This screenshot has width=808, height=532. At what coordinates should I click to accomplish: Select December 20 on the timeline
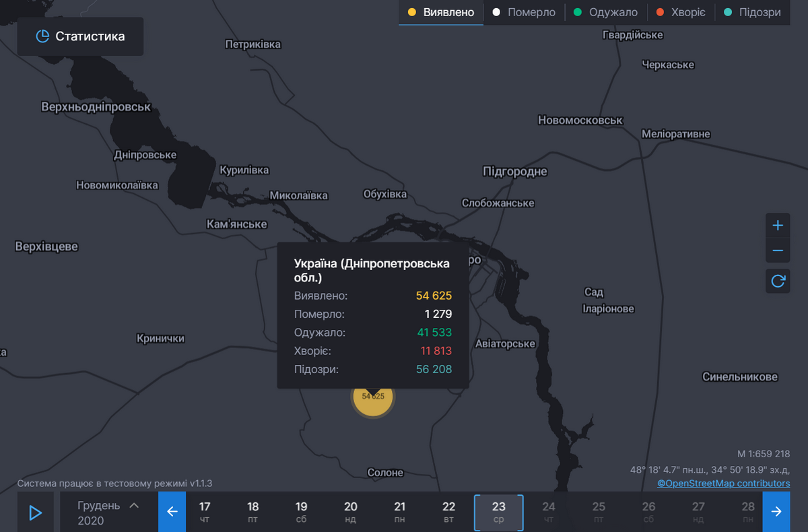point(351,512)
